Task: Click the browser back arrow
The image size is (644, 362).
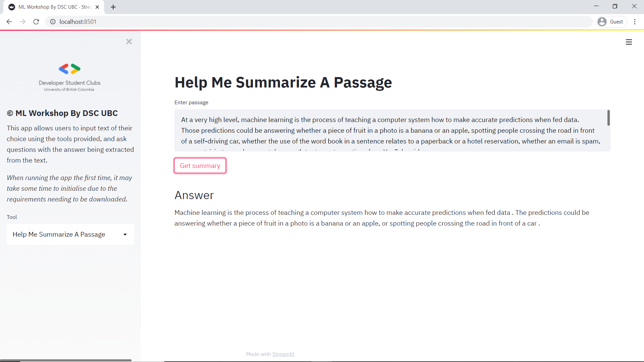Action: pos(9,22)
